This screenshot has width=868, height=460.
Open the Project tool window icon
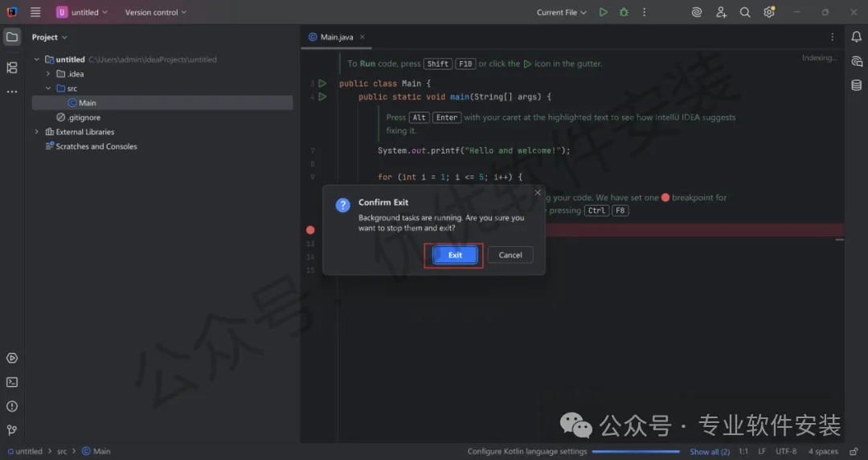(11, 37)
